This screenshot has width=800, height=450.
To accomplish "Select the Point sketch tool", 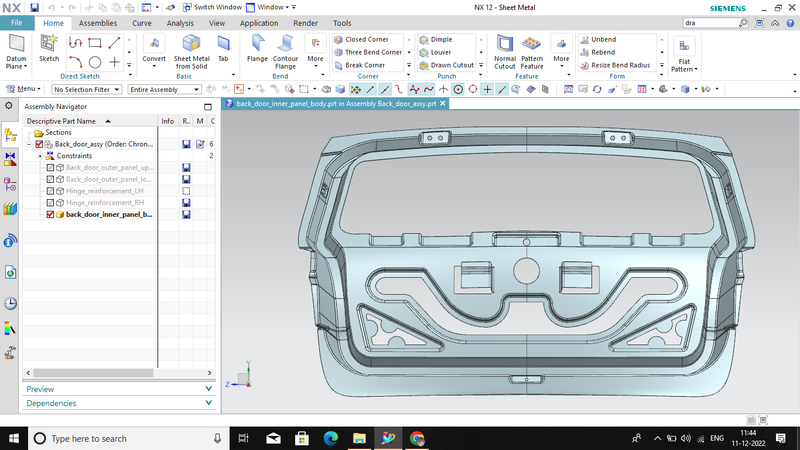I will tap(114, 62).
